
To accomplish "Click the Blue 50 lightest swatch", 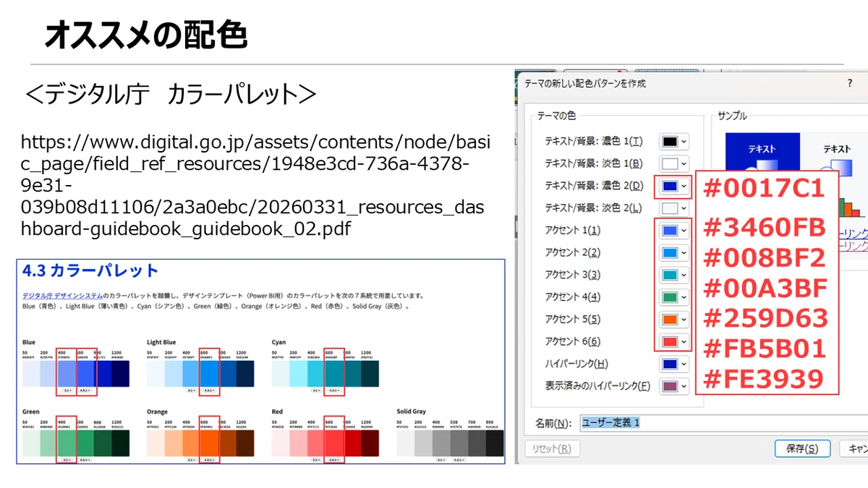I will tap(31, 374).
